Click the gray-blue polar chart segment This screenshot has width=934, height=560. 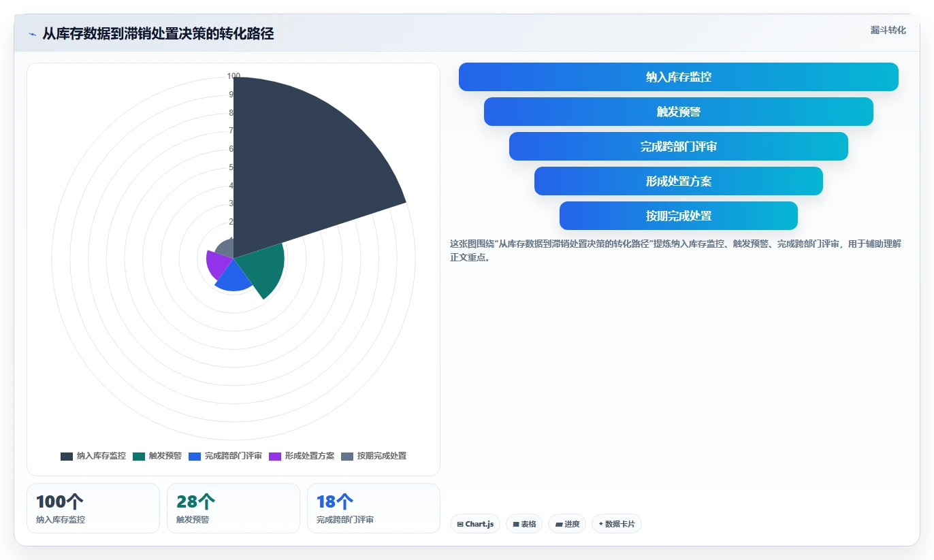(226, 249)
